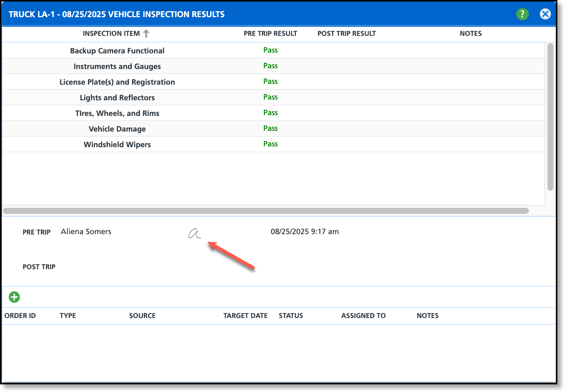Click the Order ID column header
This screenshot has width=565, height=392.
pos(20,316)
